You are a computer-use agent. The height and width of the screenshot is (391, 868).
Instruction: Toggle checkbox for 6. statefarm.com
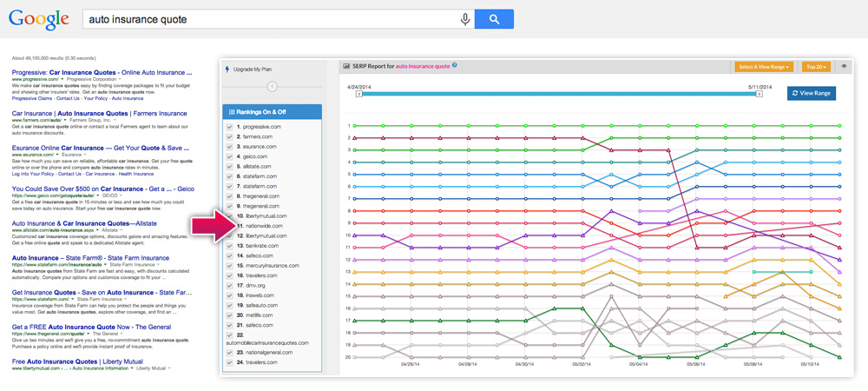229,176
